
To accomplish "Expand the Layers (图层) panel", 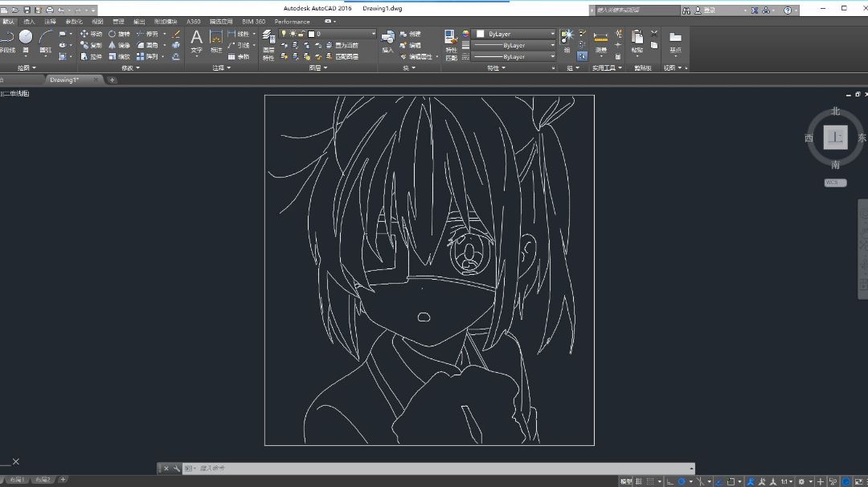I will click(x=317, y=68).
